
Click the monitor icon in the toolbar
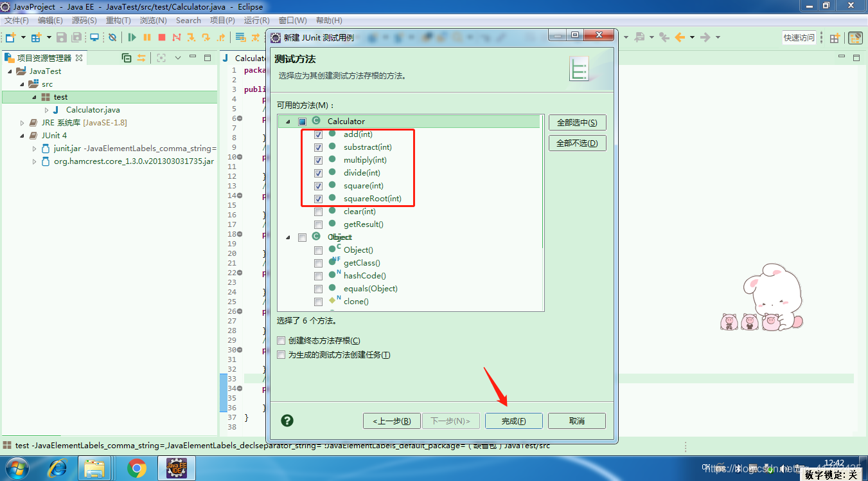(x=94, y=37)
